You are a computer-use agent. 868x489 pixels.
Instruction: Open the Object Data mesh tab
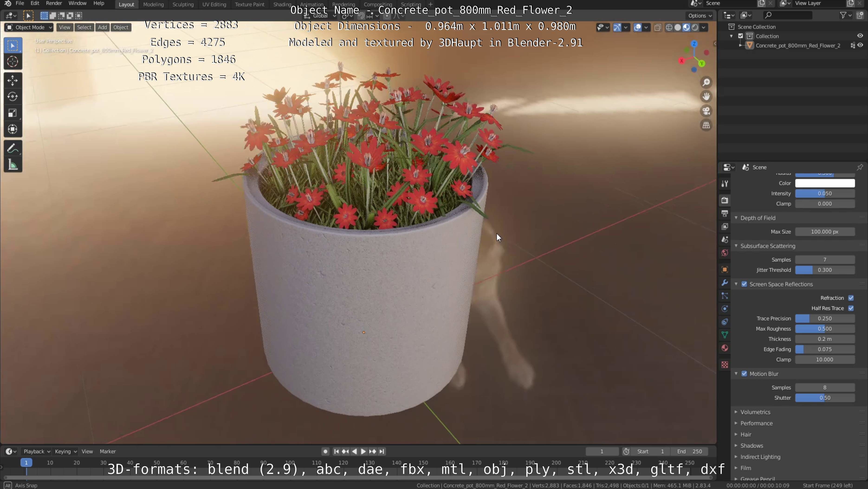tap(725, 335)
